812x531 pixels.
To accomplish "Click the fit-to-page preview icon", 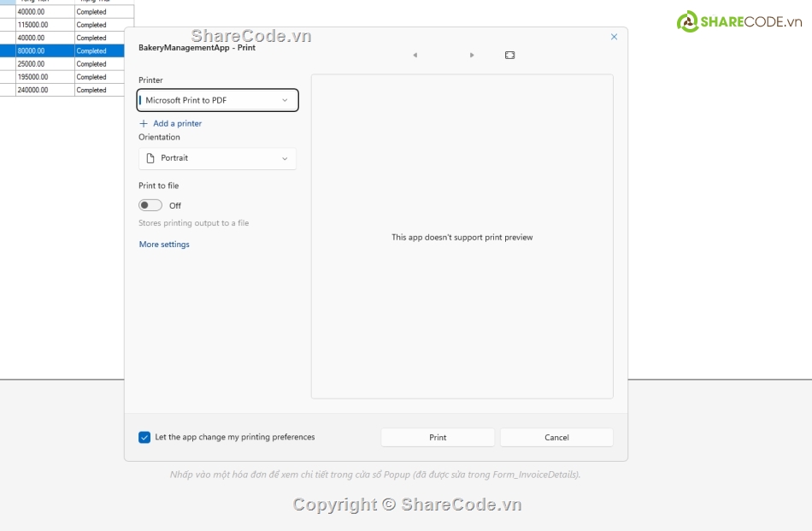I will coord(509,56).
